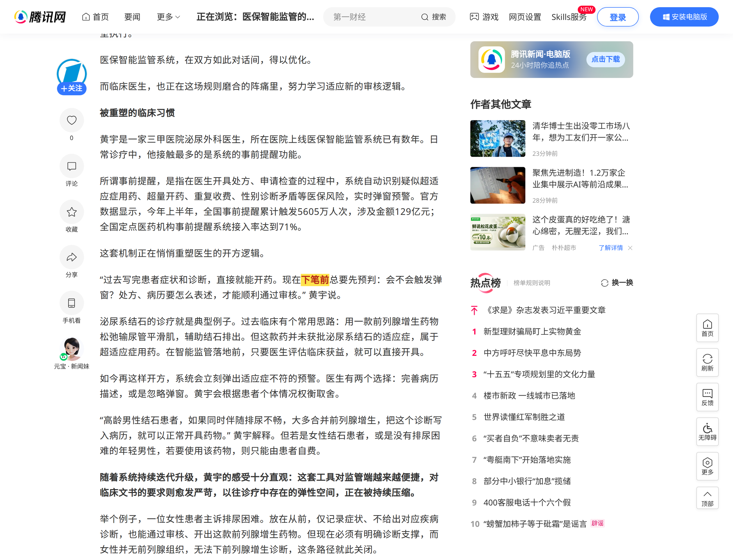Image resolution: width=733 pixels, height=560 pixels.
Task: Open 聚焦先进制造 article thumbnail
Action: [497, 185]
